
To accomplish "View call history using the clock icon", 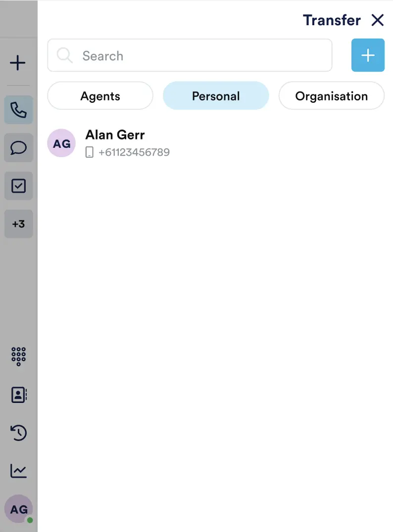I will [x=18, y=433].
